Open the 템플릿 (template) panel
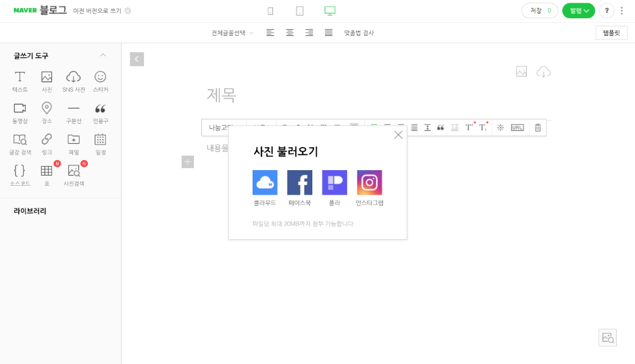The height and width of the screenshot is (364, 635). pos(611,33)
